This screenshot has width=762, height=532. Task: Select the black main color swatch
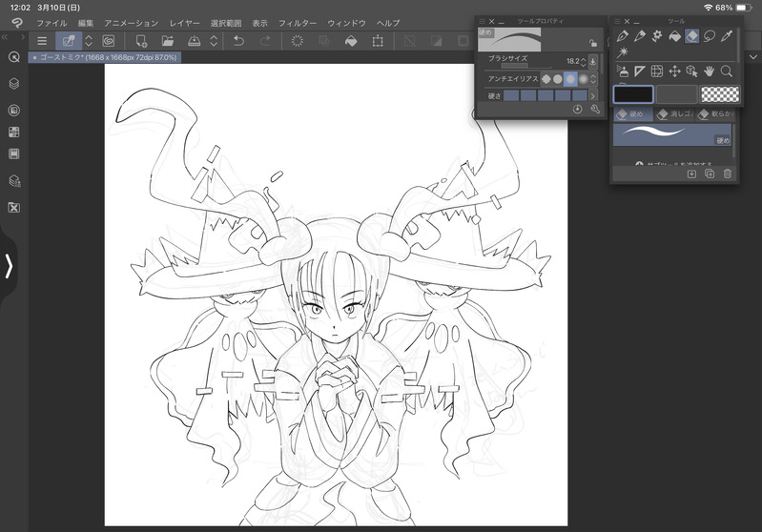coord(633,94)
